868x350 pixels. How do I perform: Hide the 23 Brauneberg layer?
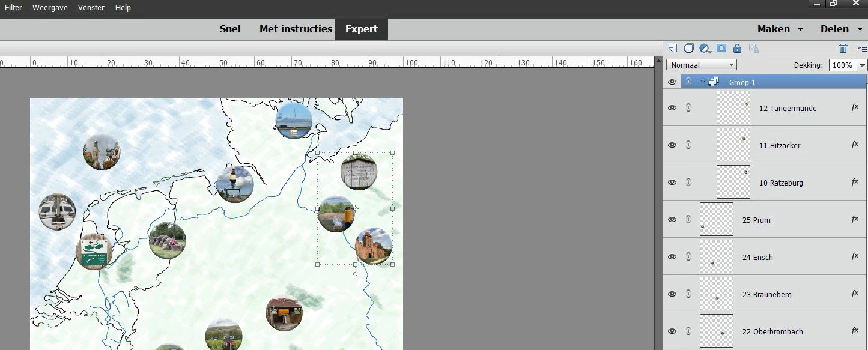point(672,294)
